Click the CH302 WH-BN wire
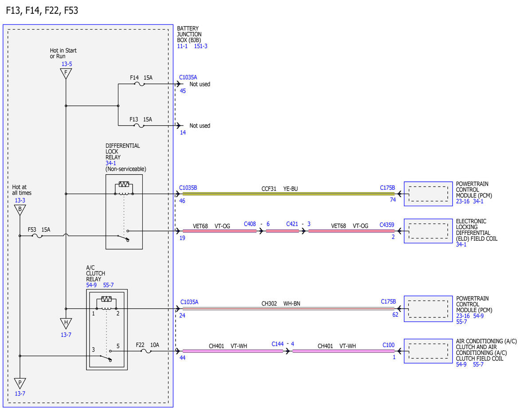 (x=288, y=309)
